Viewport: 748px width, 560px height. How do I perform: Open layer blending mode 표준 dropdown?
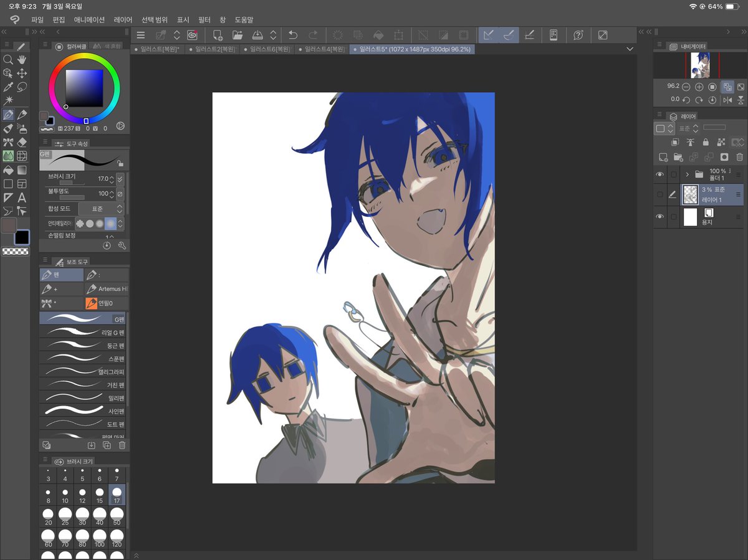(x=688, y=128)
